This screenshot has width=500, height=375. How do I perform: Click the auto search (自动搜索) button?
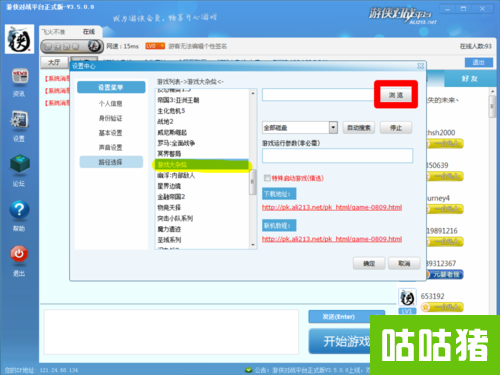[359, 128]
